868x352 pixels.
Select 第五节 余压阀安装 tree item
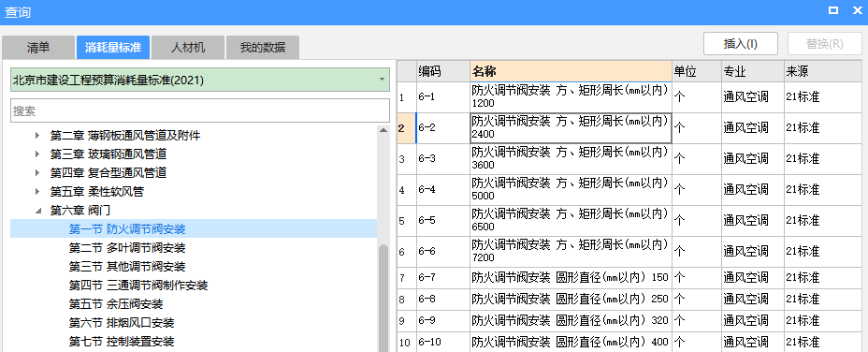(x=116, y=304)
